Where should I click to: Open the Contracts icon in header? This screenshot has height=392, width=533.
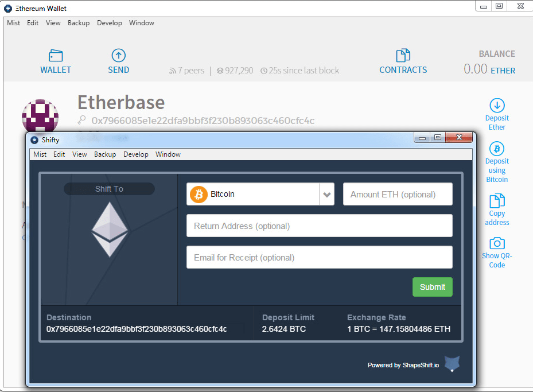coord(403,56)
